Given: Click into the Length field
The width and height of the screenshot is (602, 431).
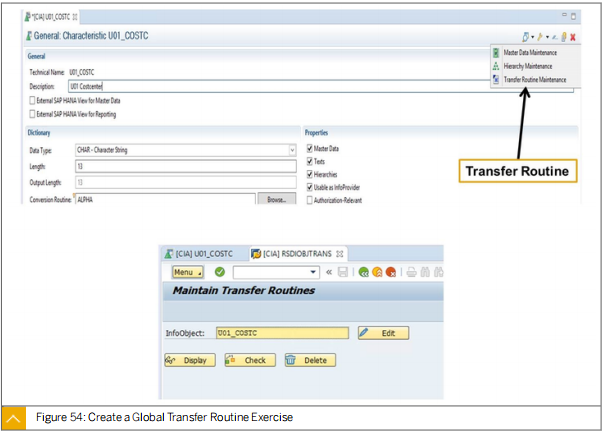Looking at the screenshot, I should [x=186, y=166].
